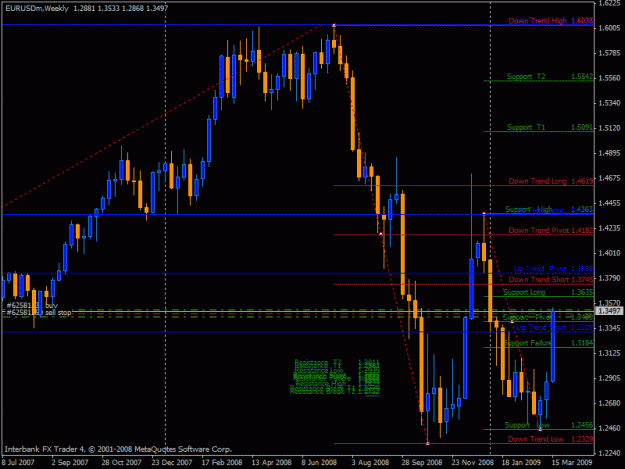Click the date label '8 Jun 2008'
Image resolution: width=625 pixels, height=469 pixels.
(x=319, y=462)
